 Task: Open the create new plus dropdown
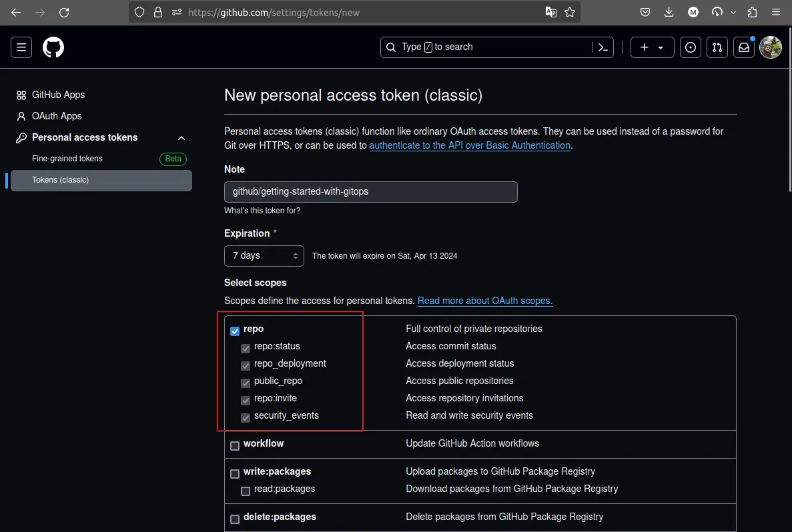(x=652, y=47)
